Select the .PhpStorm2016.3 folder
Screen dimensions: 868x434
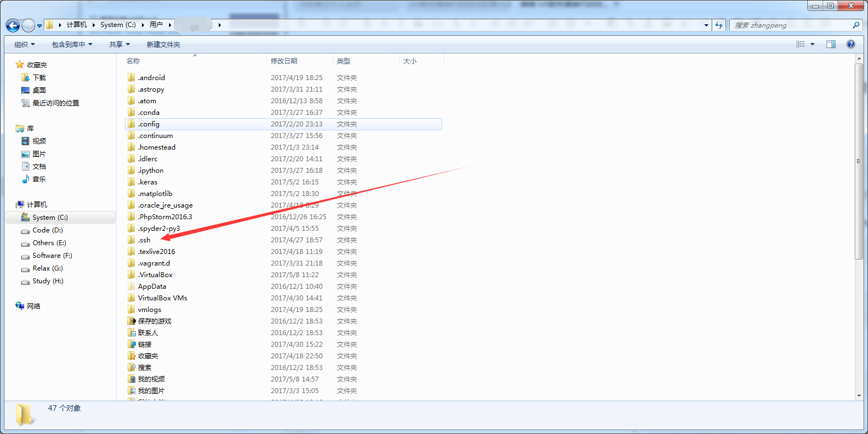pos(165,217)
